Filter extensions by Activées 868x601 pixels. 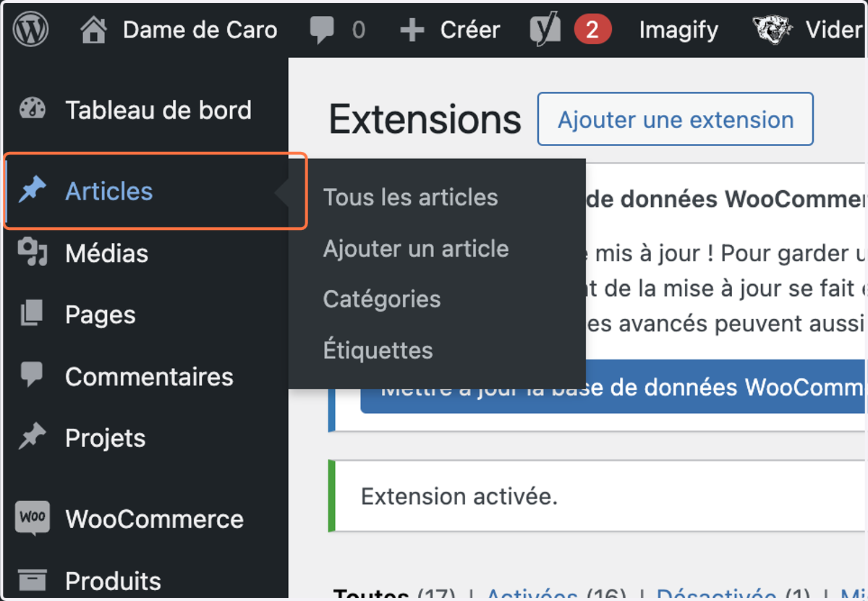pyautogui.click(x=532, y=594)
